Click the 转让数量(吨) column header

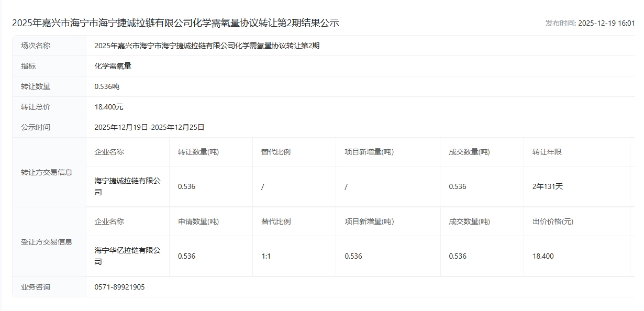pos(198,152)
